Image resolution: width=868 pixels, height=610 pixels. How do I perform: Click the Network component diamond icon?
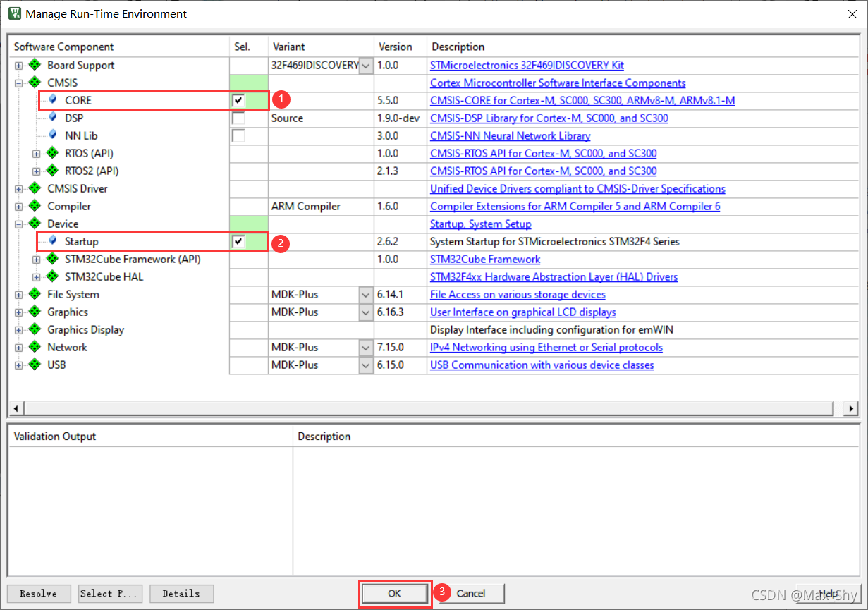pyautogui.click(x=34, y=347)
